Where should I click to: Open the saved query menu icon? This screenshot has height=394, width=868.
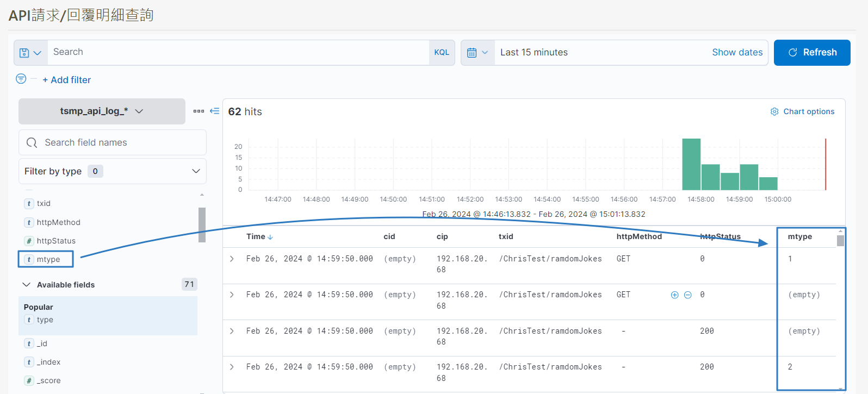pyautogui.click(x=30, y=53)
